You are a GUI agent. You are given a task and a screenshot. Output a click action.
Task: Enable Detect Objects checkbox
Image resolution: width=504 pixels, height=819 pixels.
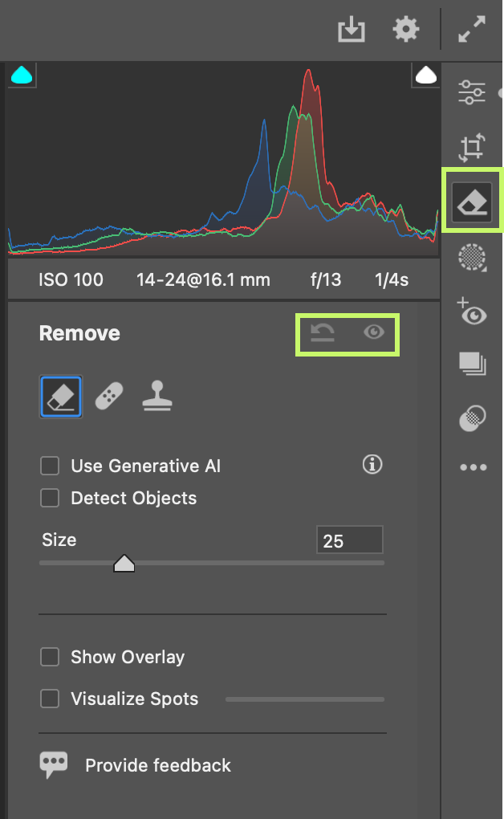coord(50,498)
